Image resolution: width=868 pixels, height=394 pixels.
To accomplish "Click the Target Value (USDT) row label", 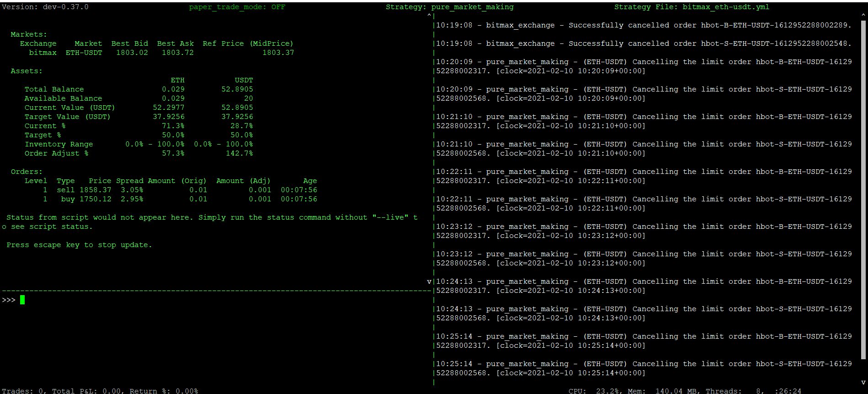I will pos(68,117).
